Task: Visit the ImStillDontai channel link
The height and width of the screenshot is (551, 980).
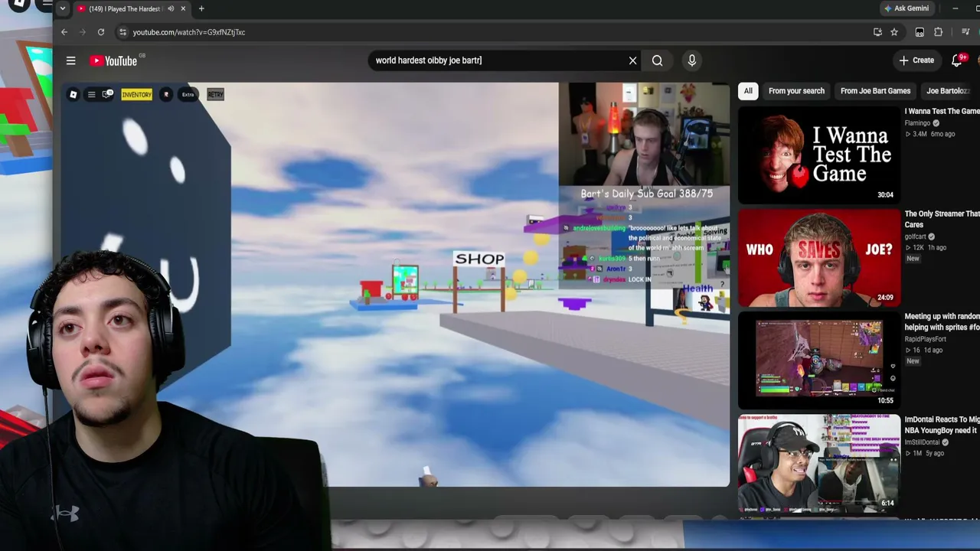Action: pos(923,442)
